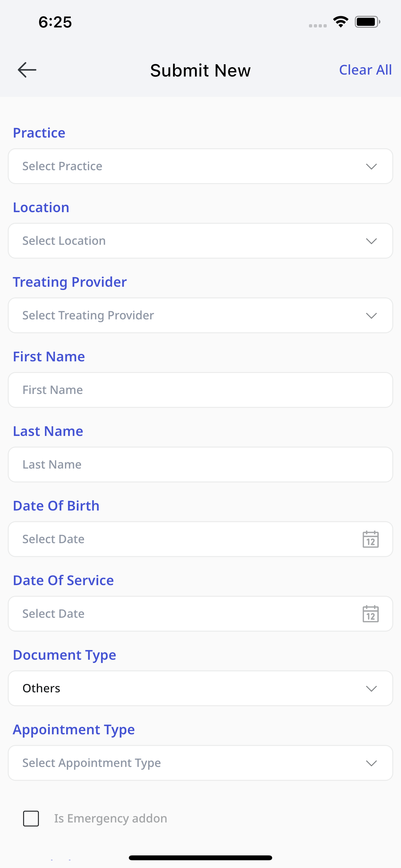Image resolution: width=401 pixels, height=868 pixels.
Task: Tap the battery status icon
Action: pyautogui.click(x=367, y=22)
